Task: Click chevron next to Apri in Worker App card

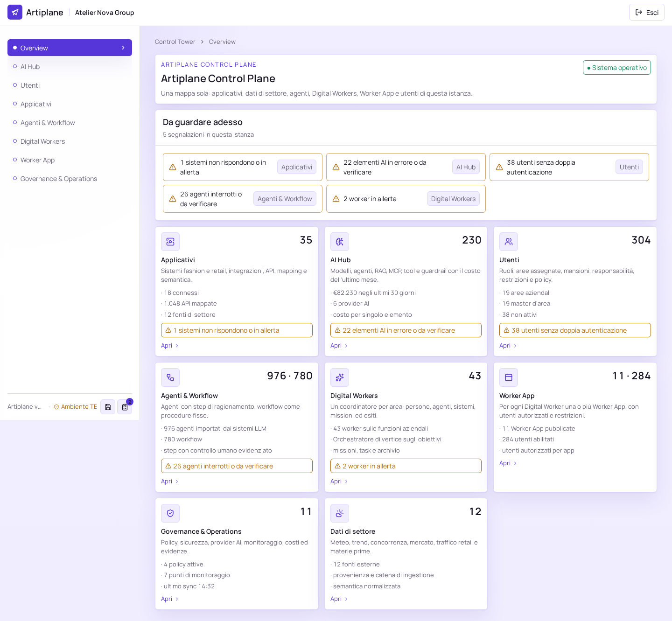Action: click(x=515, y=463)
